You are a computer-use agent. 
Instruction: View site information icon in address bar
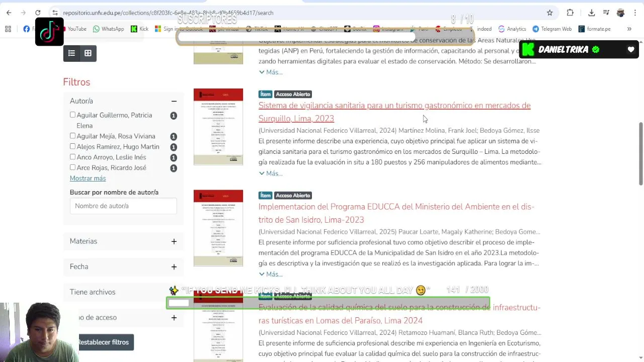pyautogui.click(x=55, y=13)
